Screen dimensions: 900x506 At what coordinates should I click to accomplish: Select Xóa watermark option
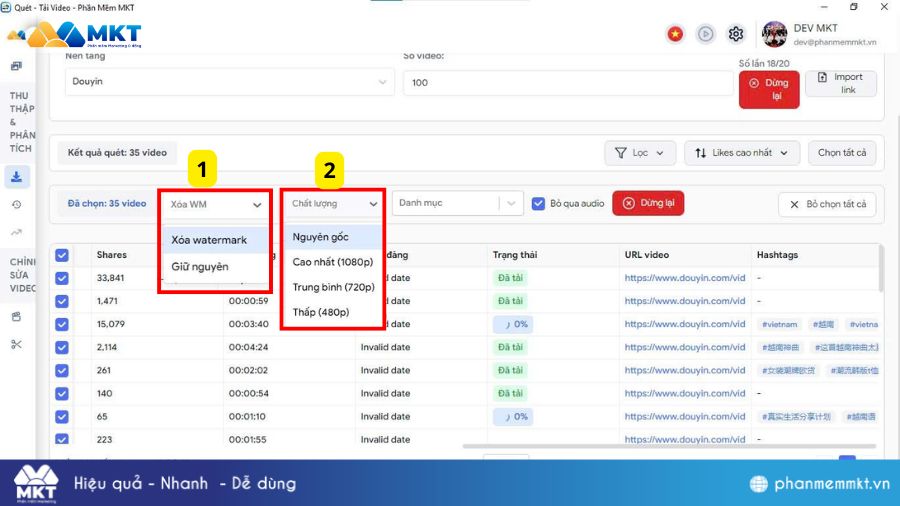[x=215, y=240]
